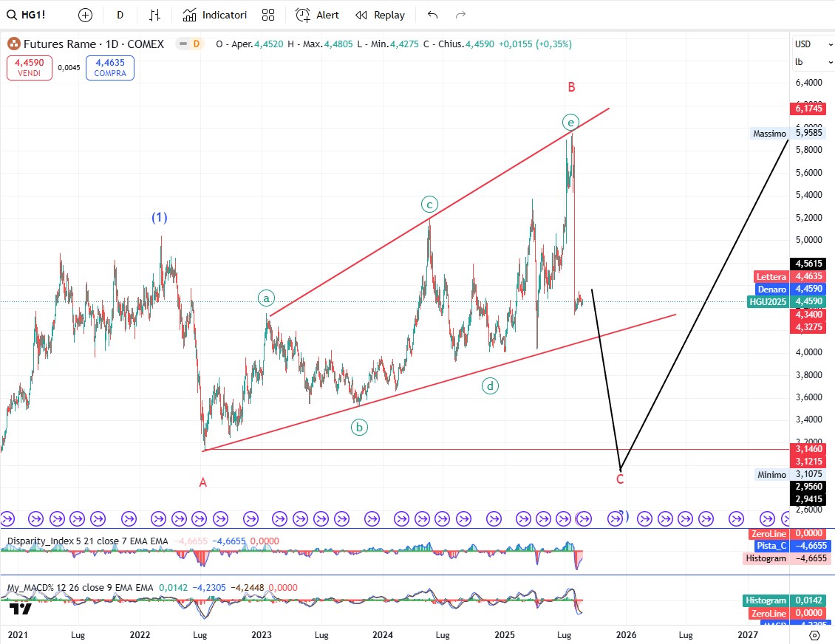The height and width of the screenshot is (644, 835).
Task: Click the contract-roll marker above 2026
Action: pyautogui.click(x=615, y=518)
